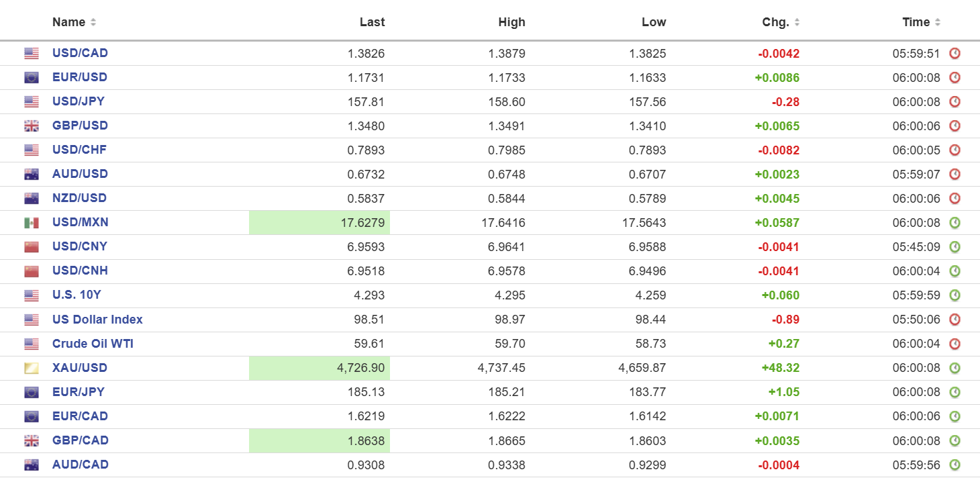
Task: Open the US Dollar Index link
Action: click(x=97, y=320)
